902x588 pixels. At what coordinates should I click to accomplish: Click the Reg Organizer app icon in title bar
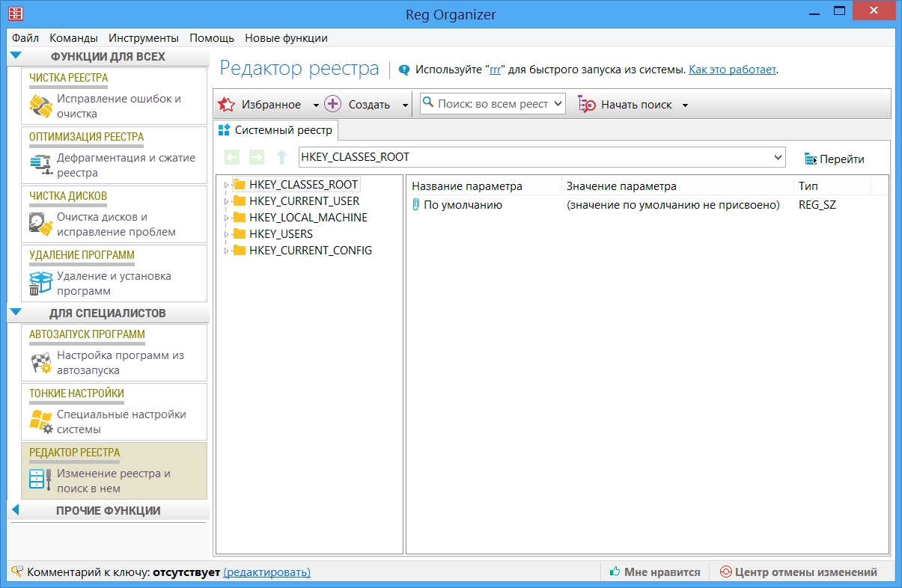(15, 14)
